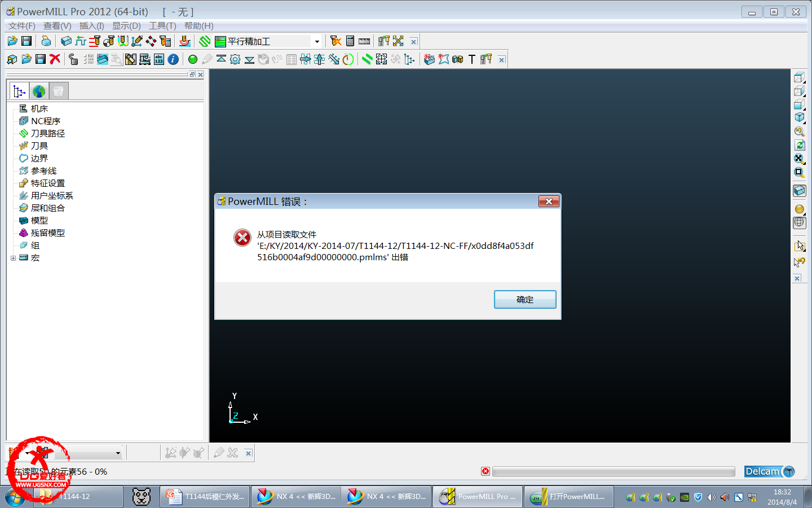Click the ISO view cube icon on right toolbar
The image size is (812, 508).
tap(800, 117)
